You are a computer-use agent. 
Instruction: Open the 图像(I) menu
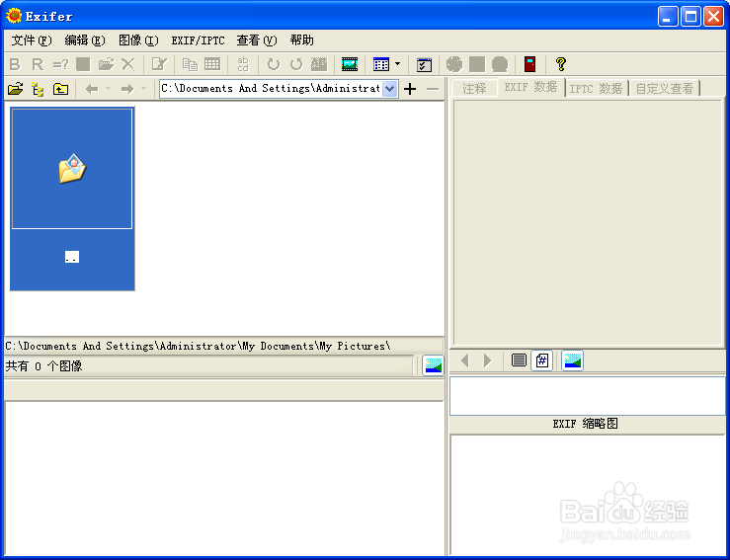pyautogui.click(x=138, y=40)
